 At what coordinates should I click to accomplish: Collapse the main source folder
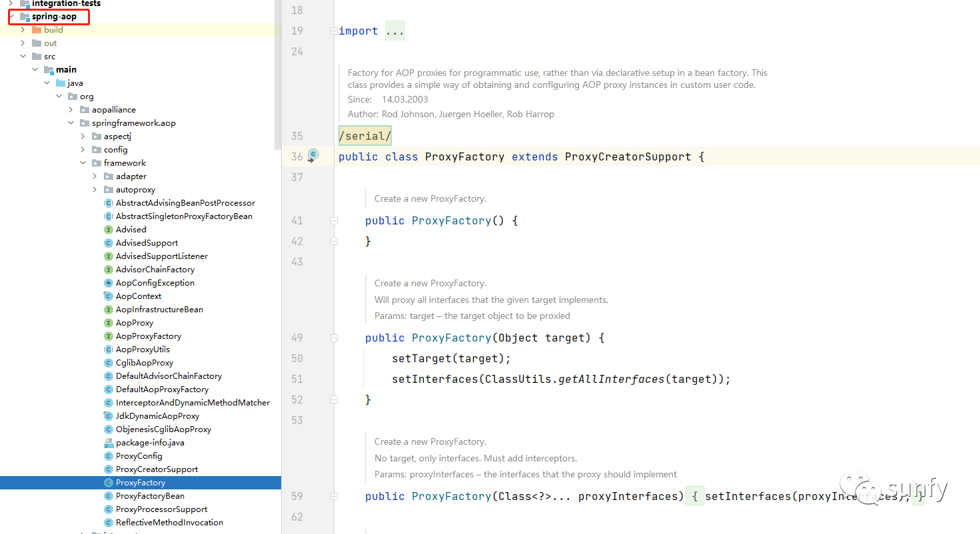point(35,70)
